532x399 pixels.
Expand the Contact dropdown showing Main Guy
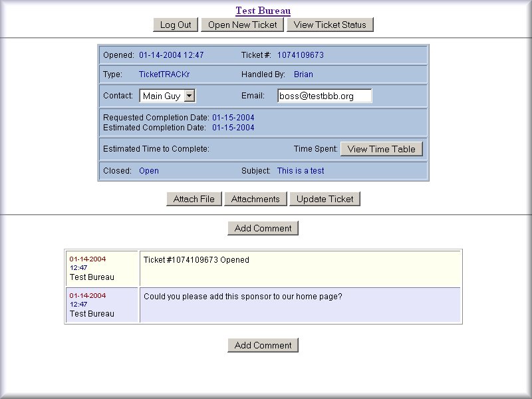click(x=189, y=96)
